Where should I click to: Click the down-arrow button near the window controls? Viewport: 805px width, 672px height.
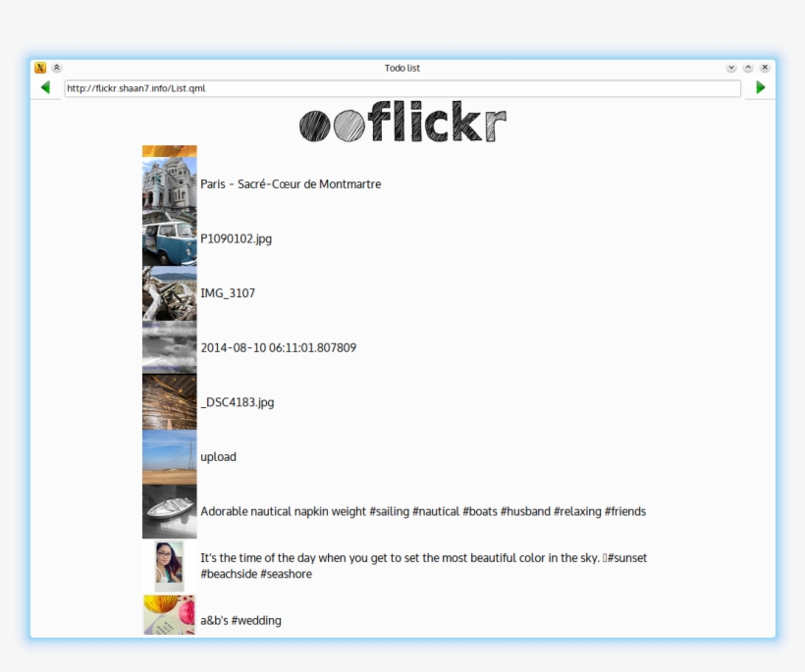(x=731, y=69)
